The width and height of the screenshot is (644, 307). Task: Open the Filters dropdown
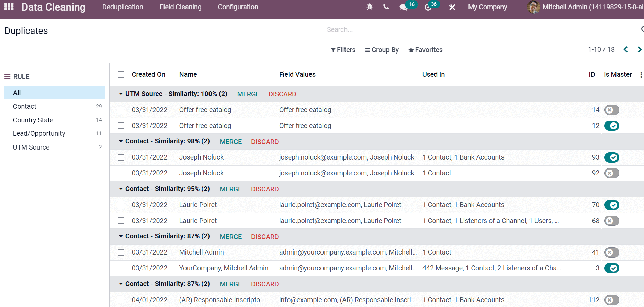pyautogui.click(x=343, y=50)
